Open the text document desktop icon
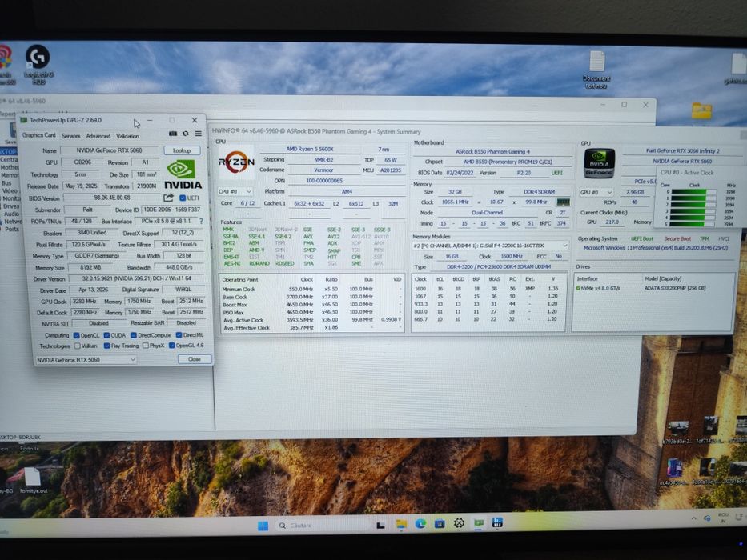 pos(596,70)
